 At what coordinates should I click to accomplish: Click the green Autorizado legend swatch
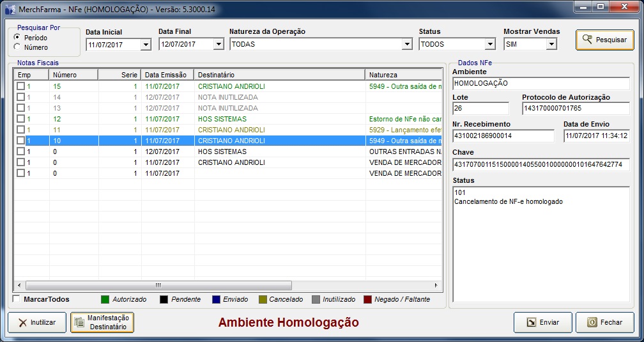click(x=105, y=299)
